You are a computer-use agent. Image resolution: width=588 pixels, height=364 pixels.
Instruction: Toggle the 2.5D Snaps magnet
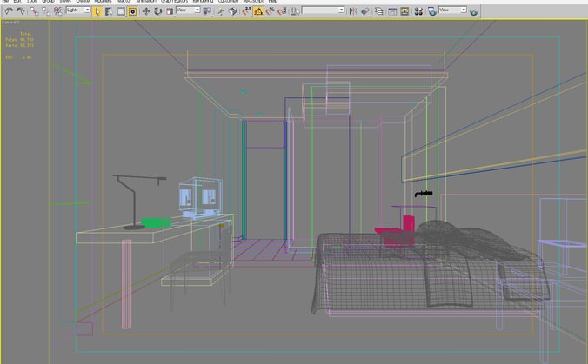(x=246, y=11)
